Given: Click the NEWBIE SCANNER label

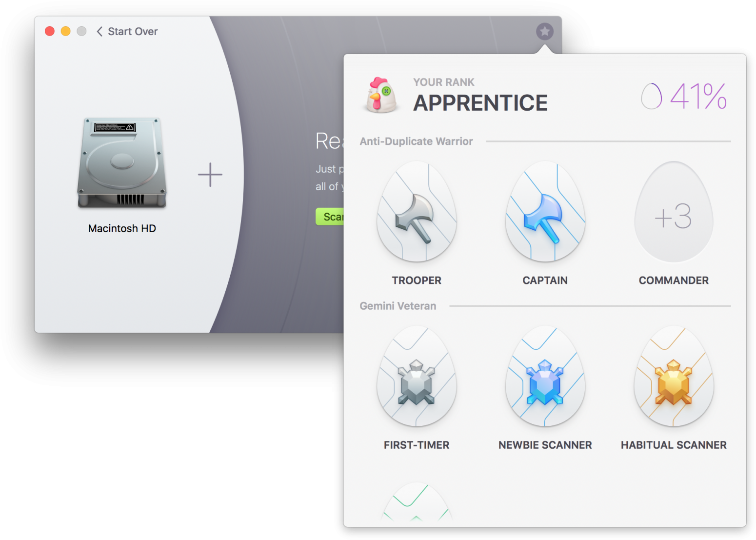Looking at the screenshot, I should [545, 445].
